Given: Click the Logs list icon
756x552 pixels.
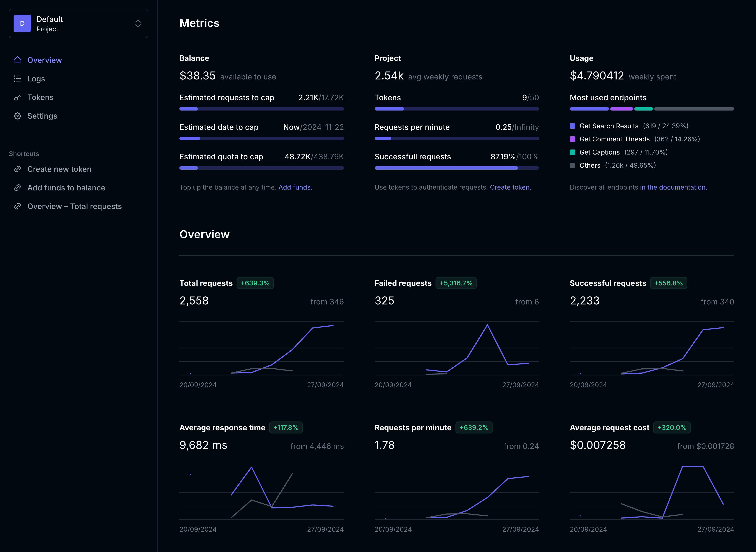Looking at the screenshot, I should click(17, 79).
